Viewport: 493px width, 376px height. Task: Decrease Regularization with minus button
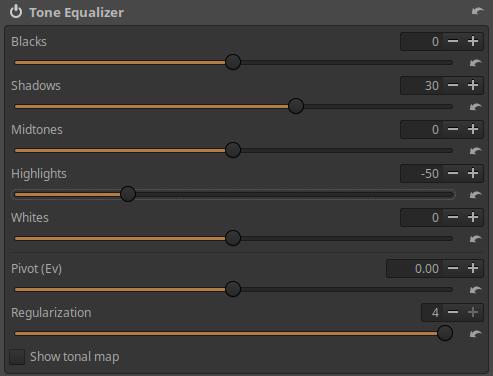coord(453,312)
